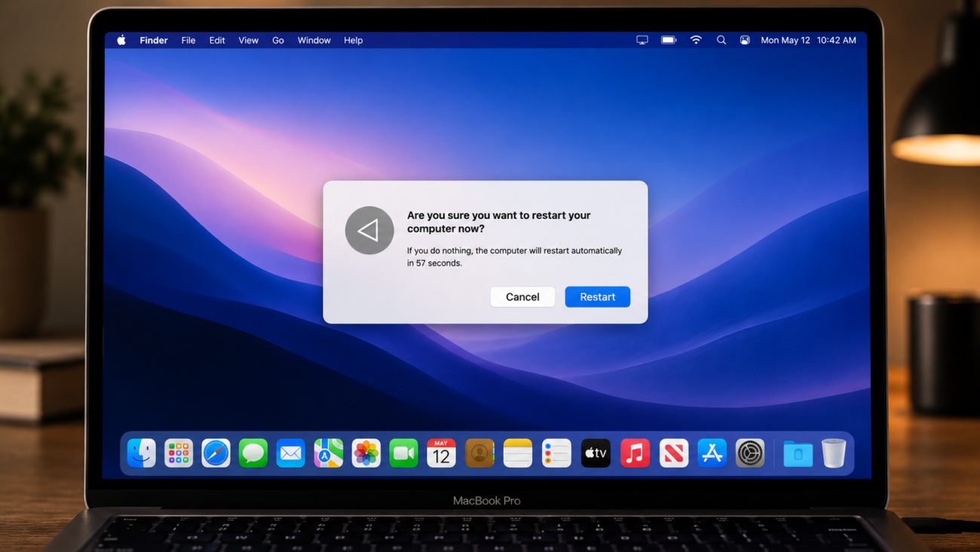Open Messages app in the Dock
Screen dimensions: 980x552
tap(253, 453)
